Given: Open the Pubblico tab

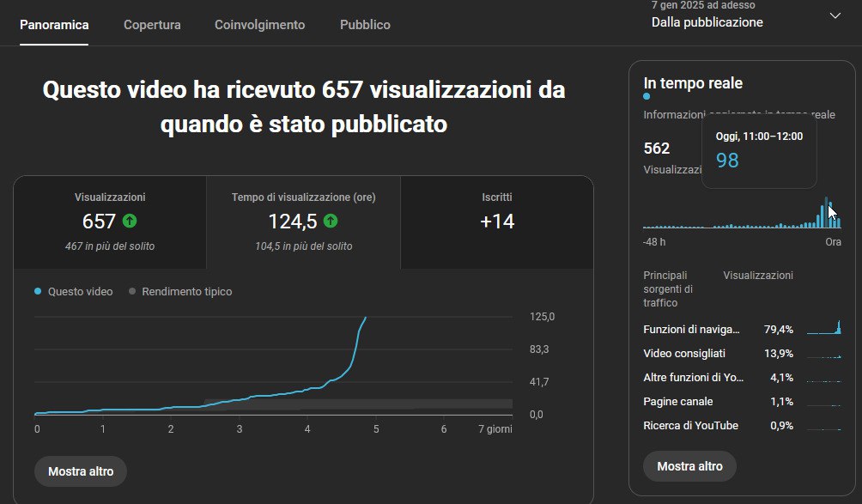Looking at the screenshot, I should pos(364,25).
